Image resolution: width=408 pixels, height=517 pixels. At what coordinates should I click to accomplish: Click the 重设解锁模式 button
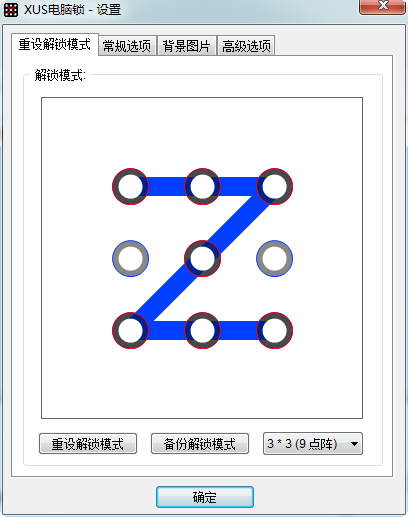pyautogui.click(x=88, y=444)
